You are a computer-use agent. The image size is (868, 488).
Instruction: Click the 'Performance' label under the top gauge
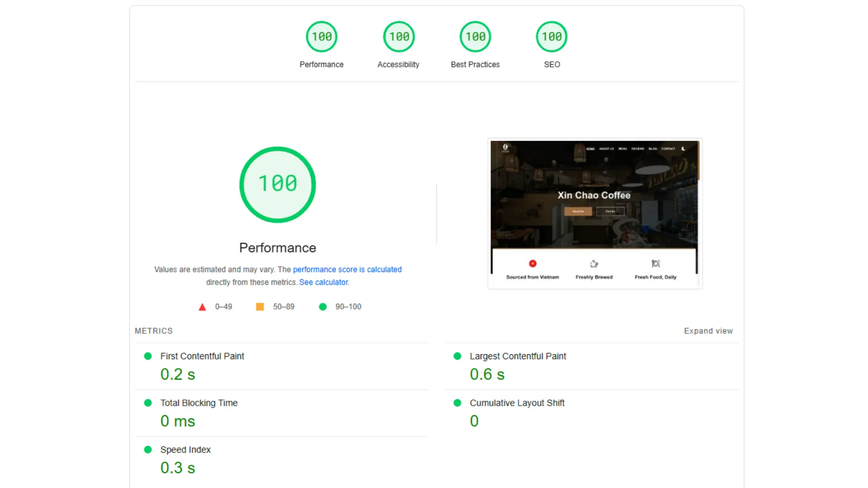(x=321, y=65)
